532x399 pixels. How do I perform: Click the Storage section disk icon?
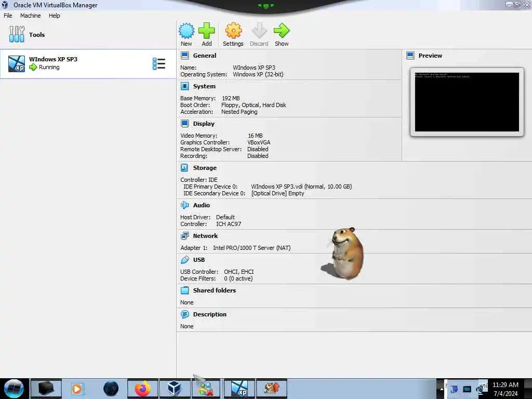click(x=184, y=168)
